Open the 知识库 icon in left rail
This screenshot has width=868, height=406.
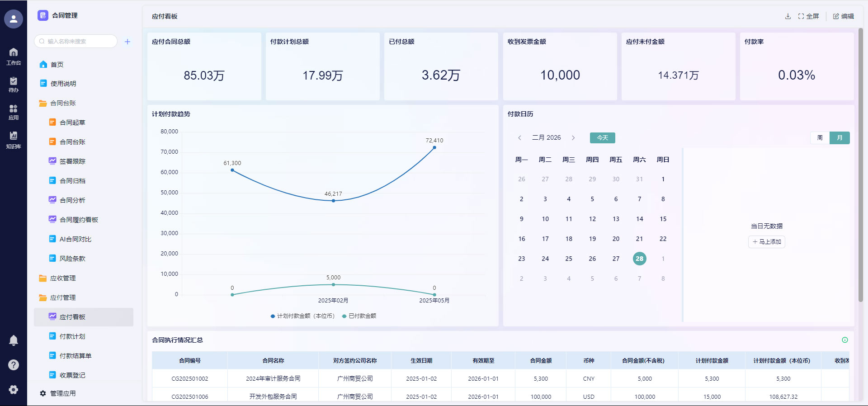coord(14,139)
